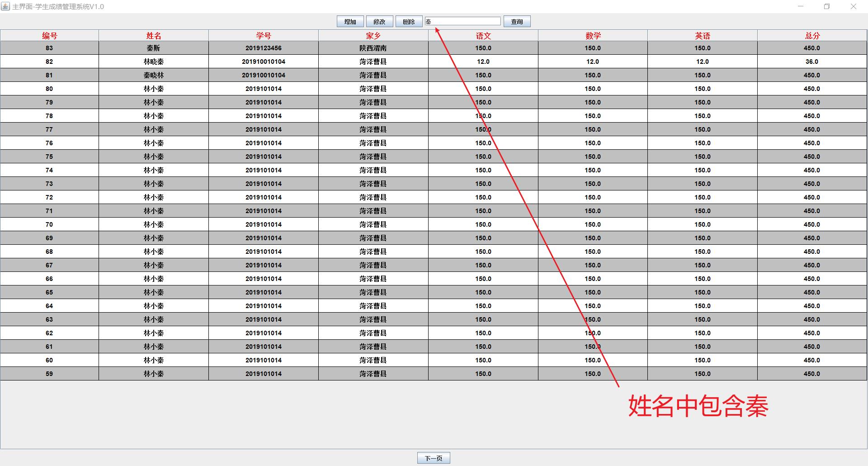Select total score 450.0 in row 83

(812, 48)
